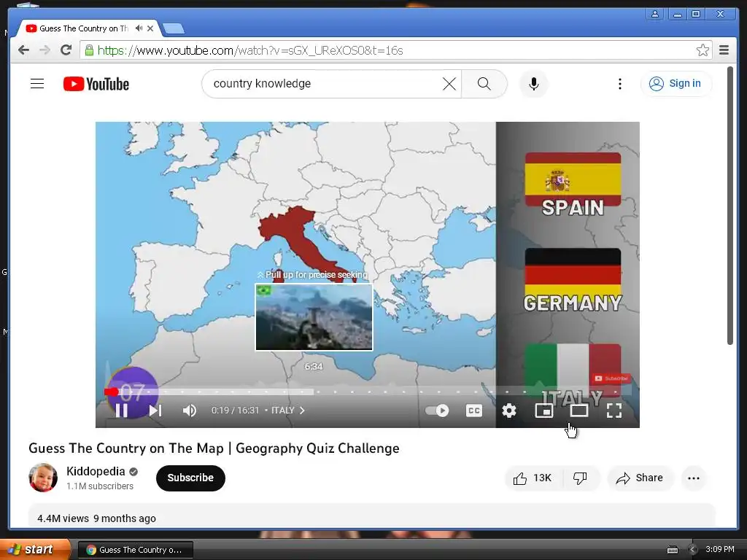Viewport: 747px width, 560px height.
Task: Subscribe to Kiddopedia channel
Action: click(x=190, y=478)
